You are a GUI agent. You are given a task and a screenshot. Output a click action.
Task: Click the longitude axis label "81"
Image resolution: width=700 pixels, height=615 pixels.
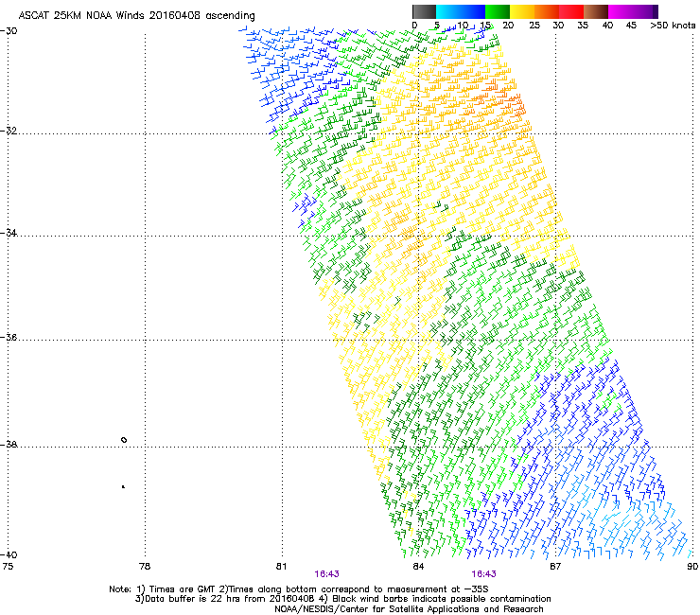(x=281, y=567)
